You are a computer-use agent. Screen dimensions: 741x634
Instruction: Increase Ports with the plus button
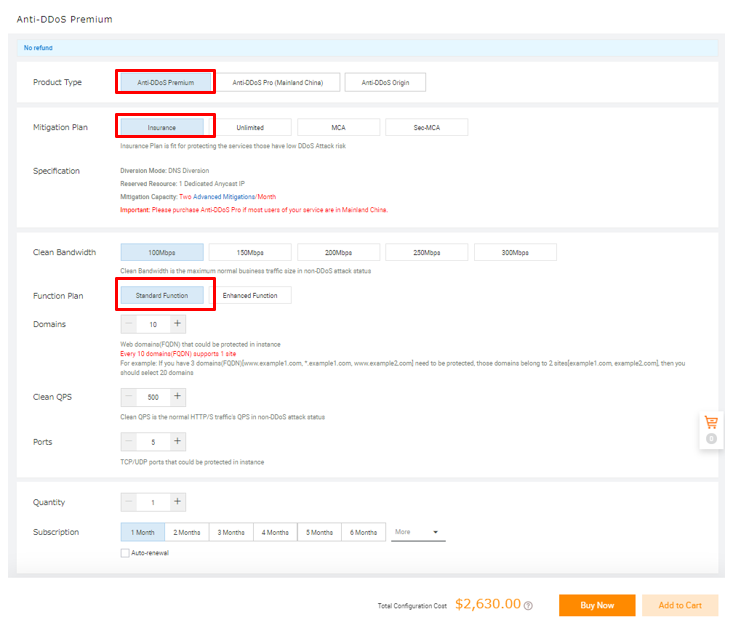pyautogui.click(x=178, y=442)
